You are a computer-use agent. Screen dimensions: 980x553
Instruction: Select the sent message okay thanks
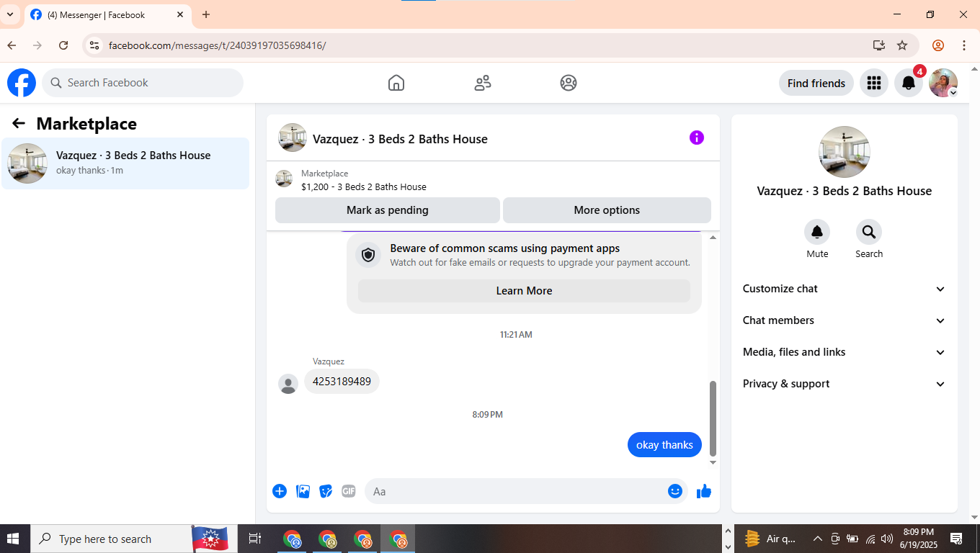[x=664, y=445]
